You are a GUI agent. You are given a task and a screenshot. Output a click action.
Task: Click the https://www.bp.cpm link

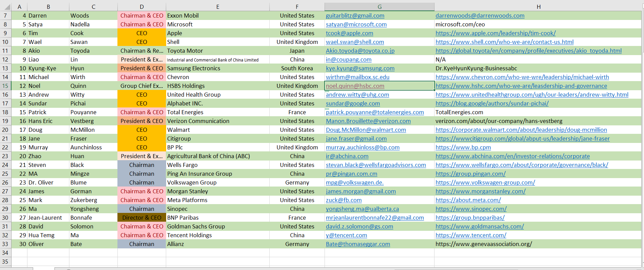(463, 147)
